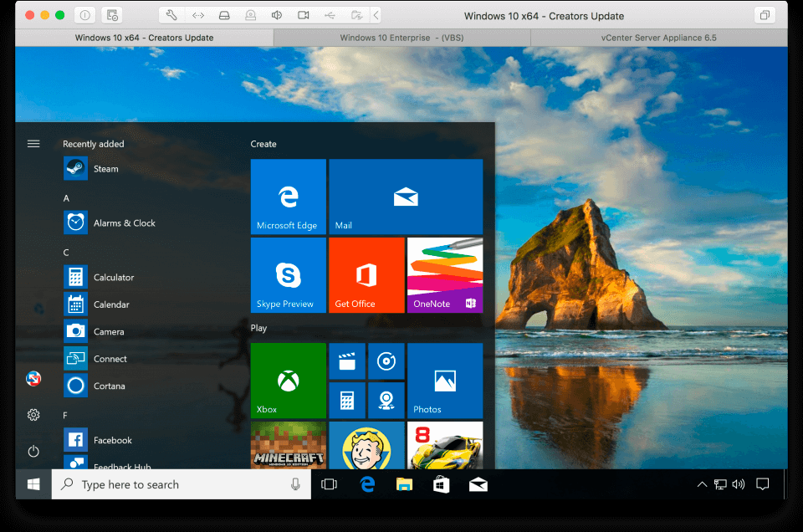Show hidden system tray icons chevron
The image size is (803, 532).
point(702,484)
